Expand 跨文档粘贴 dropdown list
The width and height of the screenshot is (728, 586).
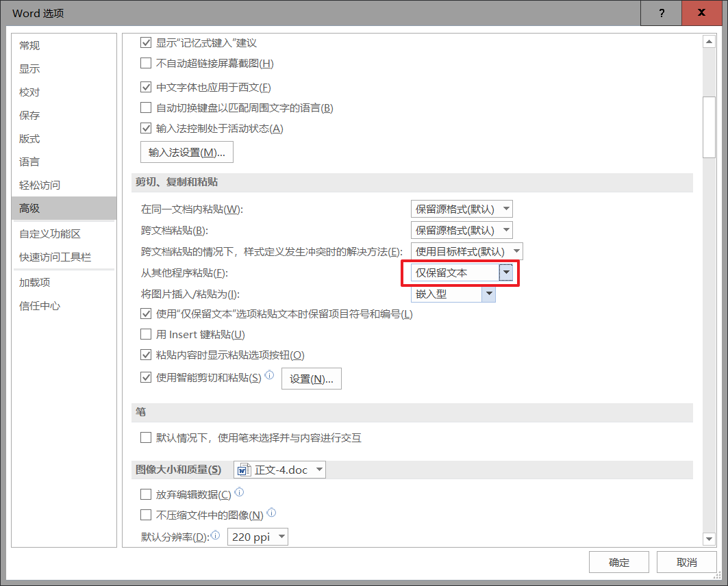(505, 230)
